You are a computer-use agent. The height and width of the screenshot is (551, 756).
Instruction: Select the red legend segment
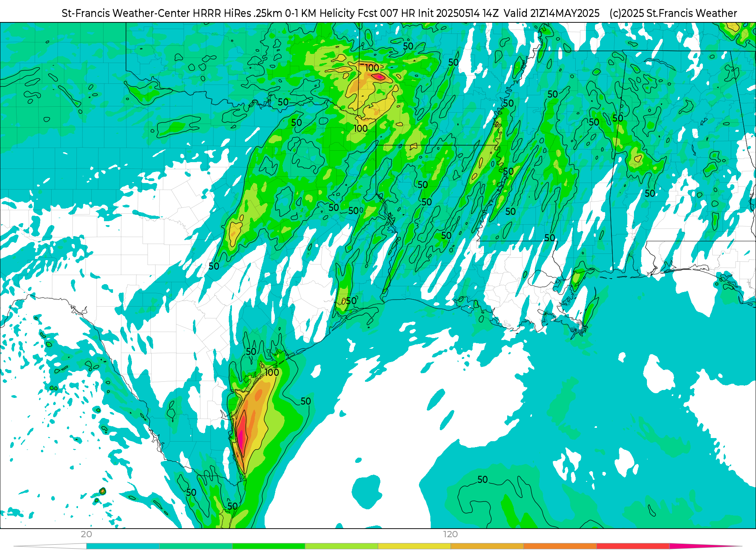[633, 546]
